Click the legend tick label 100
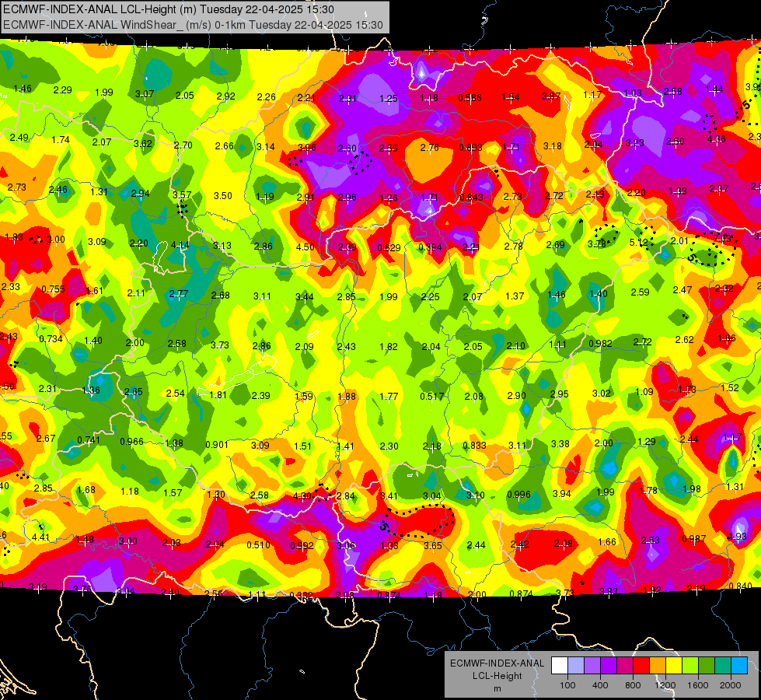The image size is (761, 700). click(x=567, y=685)
